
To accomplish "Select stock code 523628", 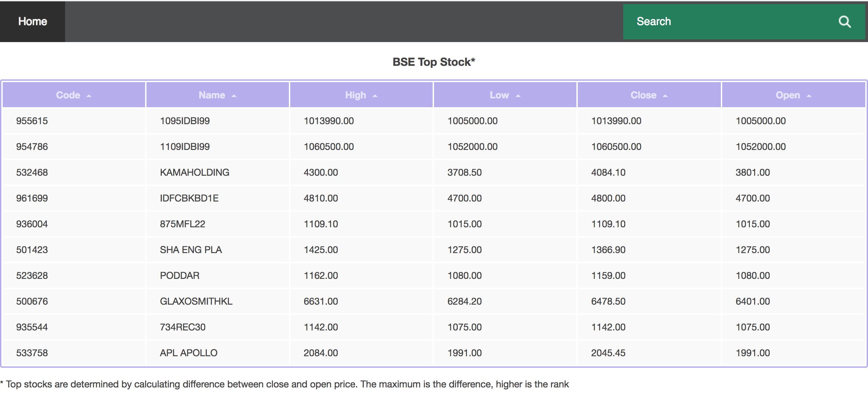I will click(x=32, y=275).
